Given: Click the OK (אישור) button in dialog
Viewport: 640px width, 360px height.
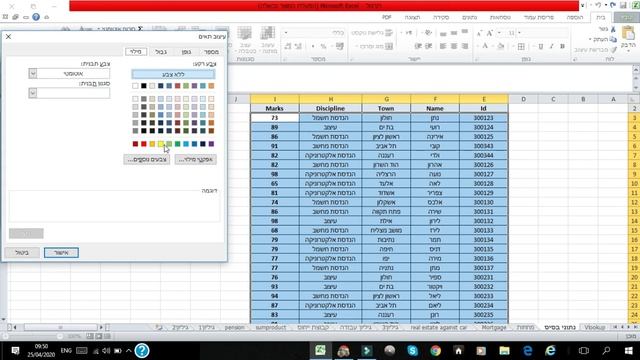Looking at the screenshot, I should [x=61, y=253].
